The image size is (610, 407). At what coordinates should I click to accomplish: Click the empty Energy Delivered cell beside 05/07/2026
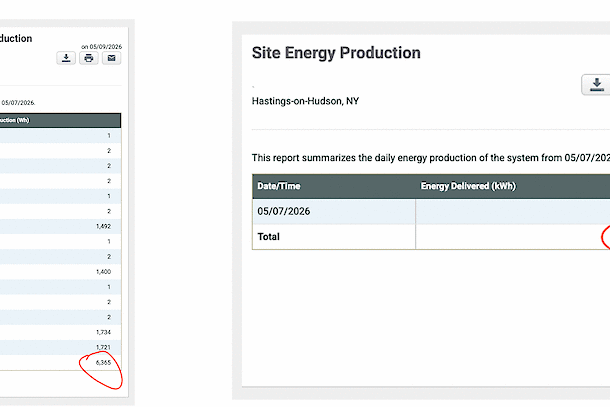point(513,211)
